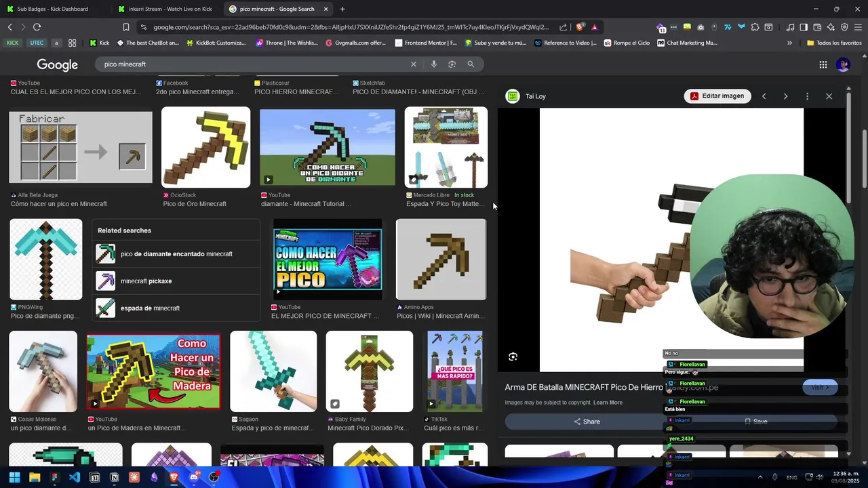Select related search minecraft pickaxe
The height and width of the screenshot is (488, 868).
(176, 281)
